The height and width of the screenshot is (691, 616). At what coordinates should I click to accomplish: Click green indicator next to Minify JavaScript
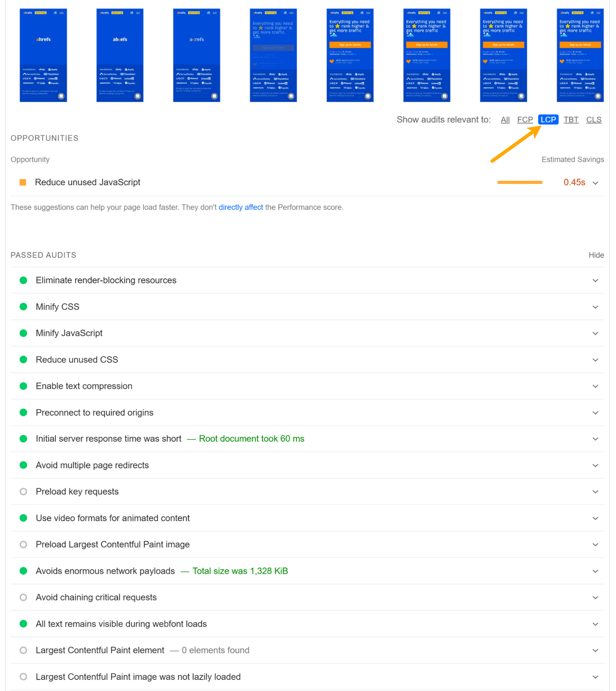tap(24, 333)
